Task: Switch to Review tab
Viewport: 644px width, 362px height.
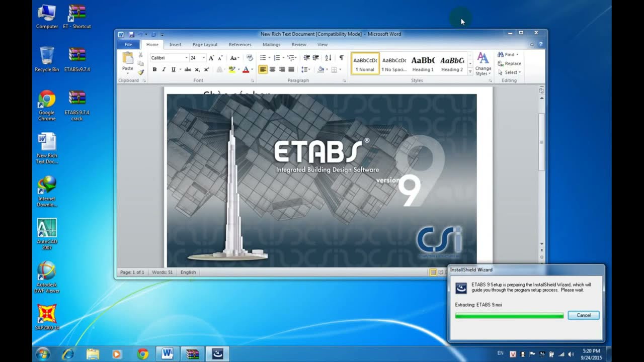Action: (x=298, y=45)
